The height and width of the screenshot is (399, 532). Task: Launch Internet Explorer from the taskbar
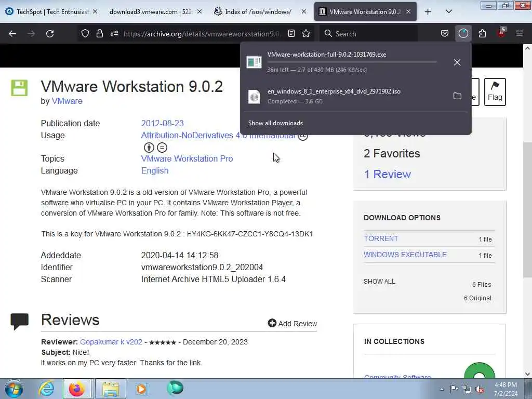46,389
